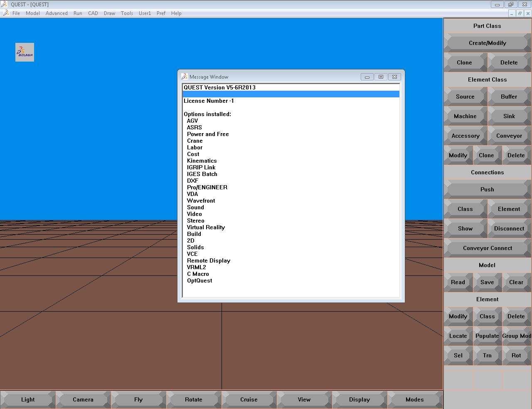The image size is (532, 409).
Task: Click the Locate element button
Action: pos(458,336)
